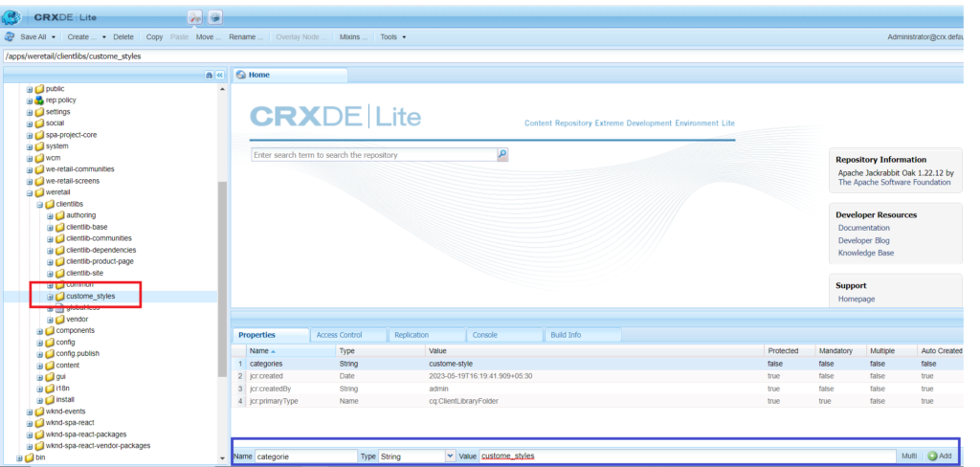Open the Documentation link
980x467 pixels.
coord(863,228)
